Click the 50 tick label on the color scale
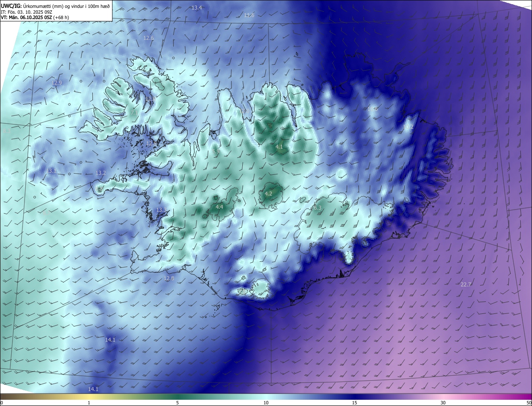 pos(529,403)
